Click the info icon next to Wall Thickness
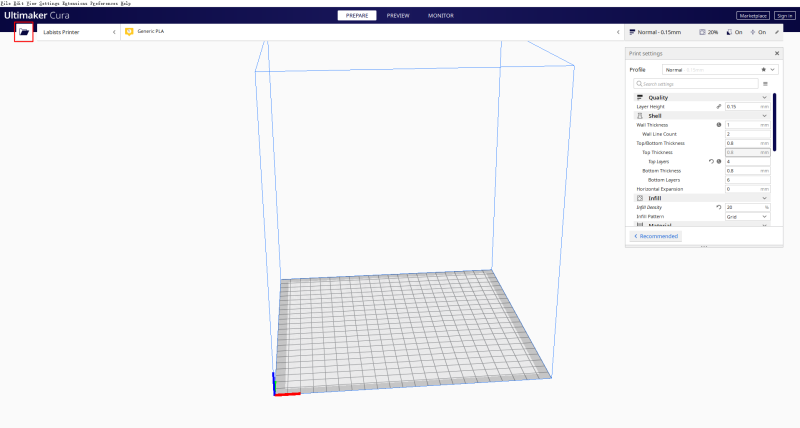Viewport: 800px width, 428px height. click(x=718, y=125)
